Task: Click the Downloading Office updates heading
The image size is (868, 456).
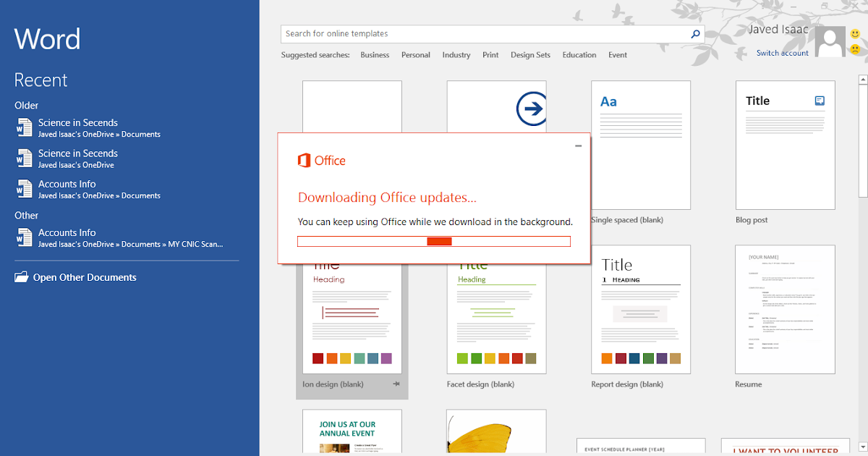Action: tap(387, 198)
